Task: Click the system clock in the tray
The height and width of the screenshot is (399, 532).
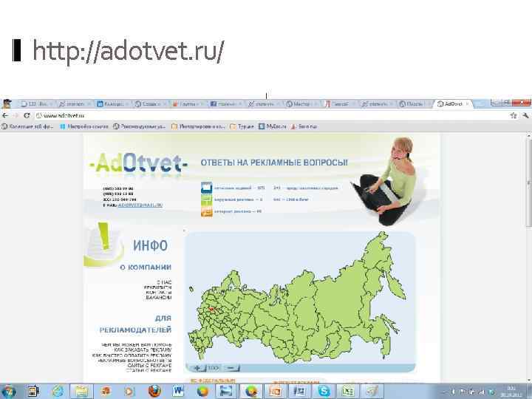Action: coord(511,391)
